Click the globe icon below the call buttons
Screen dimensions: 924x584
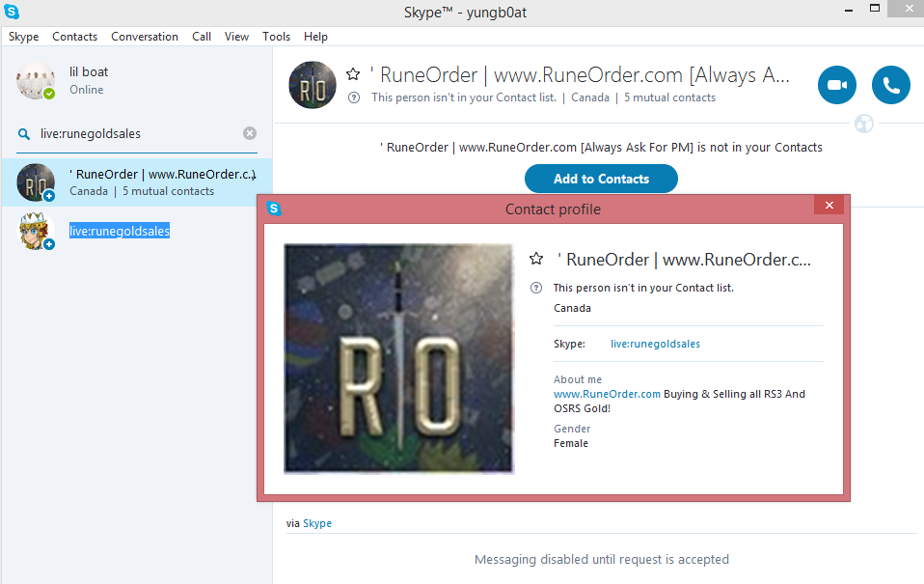tap(864, 124)
